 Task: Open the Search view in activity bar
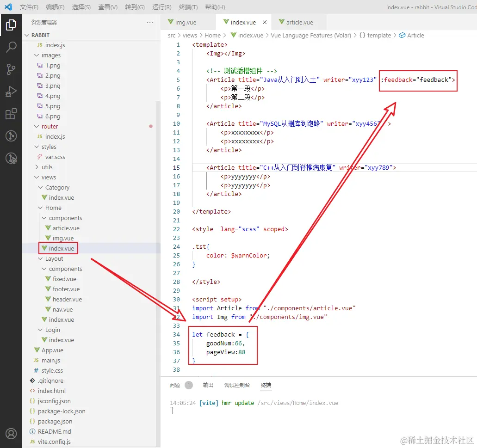coord(11,47)
